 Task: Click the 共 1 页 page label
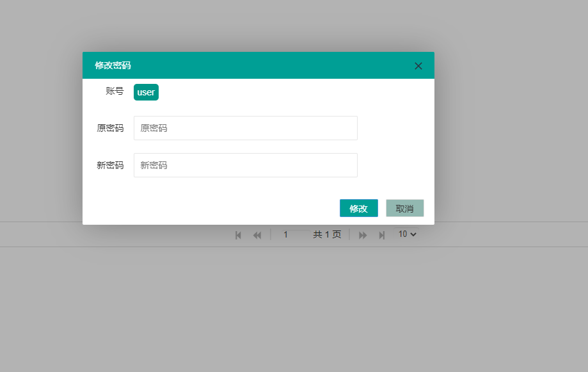[x=326, y=234]
